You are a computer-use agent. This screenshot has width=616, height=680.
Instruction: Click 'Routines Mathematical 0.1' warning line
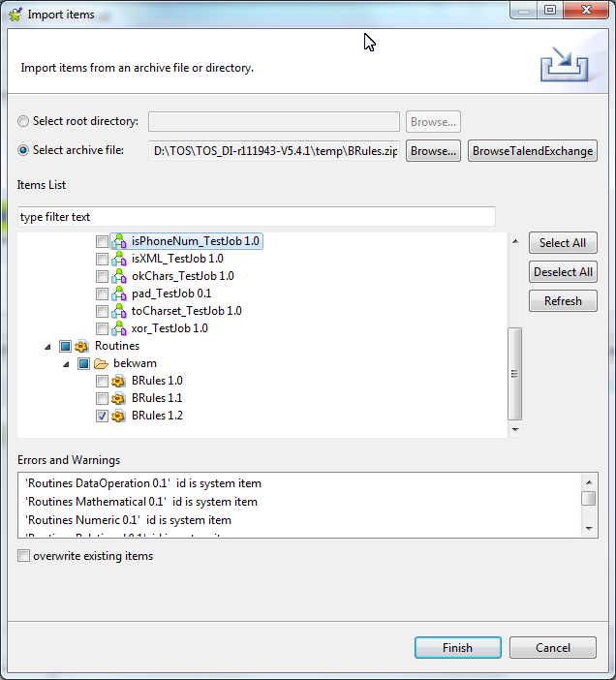pyautogui.click(x=141, y=502)
